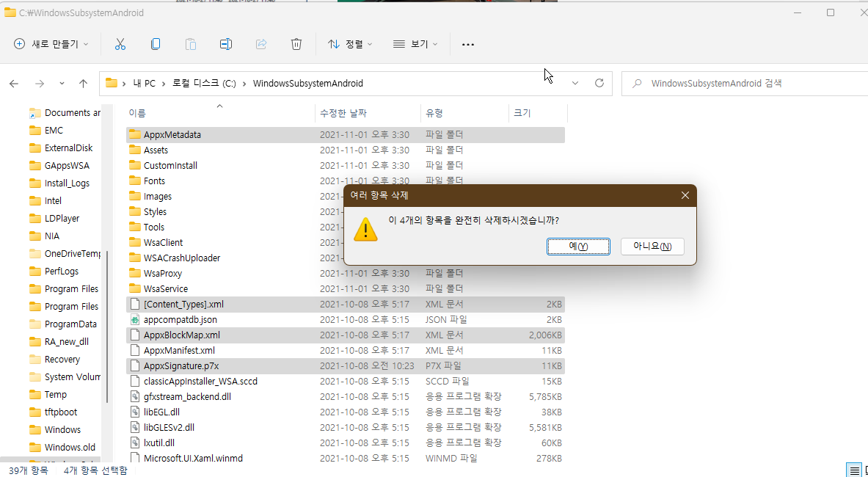The image size is (868, 477).
Task: Switch to details view via the status bar icon
Action: 853,470
